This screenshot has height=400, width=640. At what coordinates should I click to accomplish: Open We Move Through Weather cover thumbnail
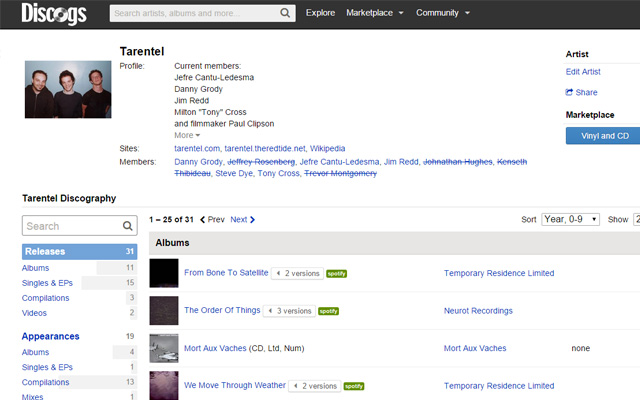click(x=164, y=386)
